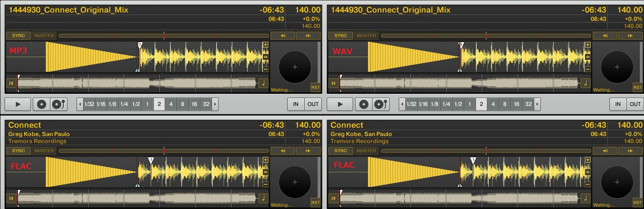The width and height of the screenshot is (644, 209).
Task: Click the note icon on bottom-left FLAC deck
Action: [263, 198]
